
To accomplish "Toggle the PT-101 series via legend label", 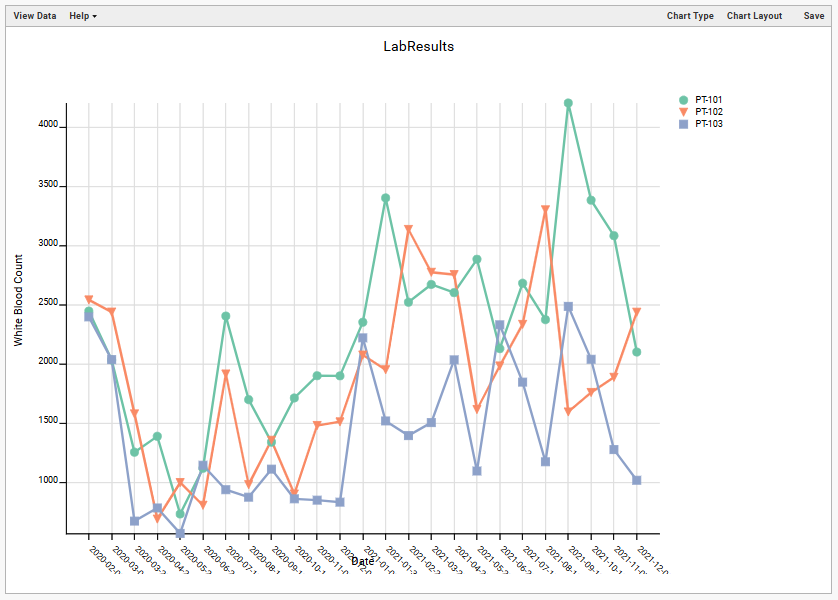I will click(709, 100).
